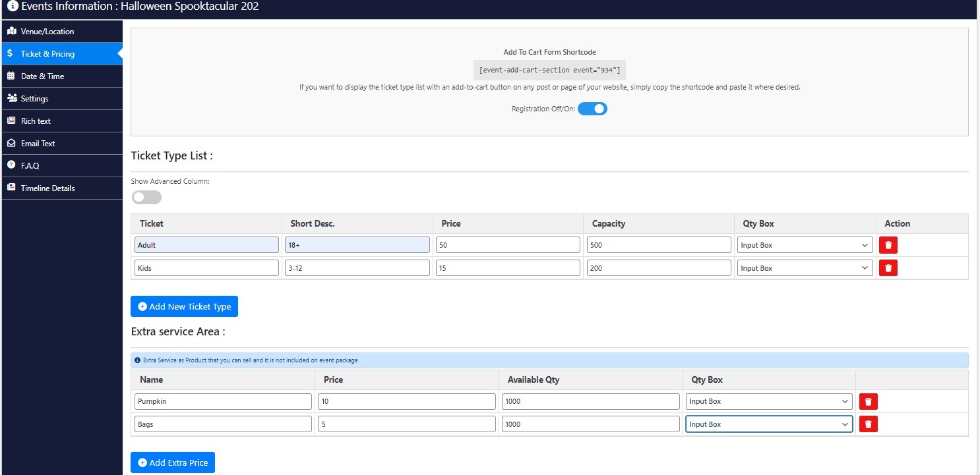The width and height of the screenshot is (980, 475).
Task: Click the Adult ticket price field
Action: (508, 245)
